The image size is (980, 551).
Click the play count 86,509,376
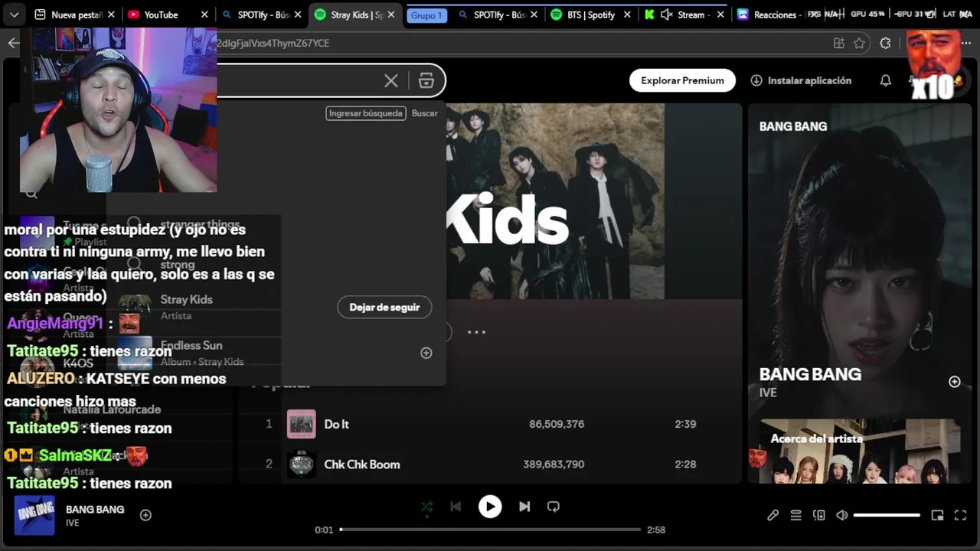(x=557, y=424)
